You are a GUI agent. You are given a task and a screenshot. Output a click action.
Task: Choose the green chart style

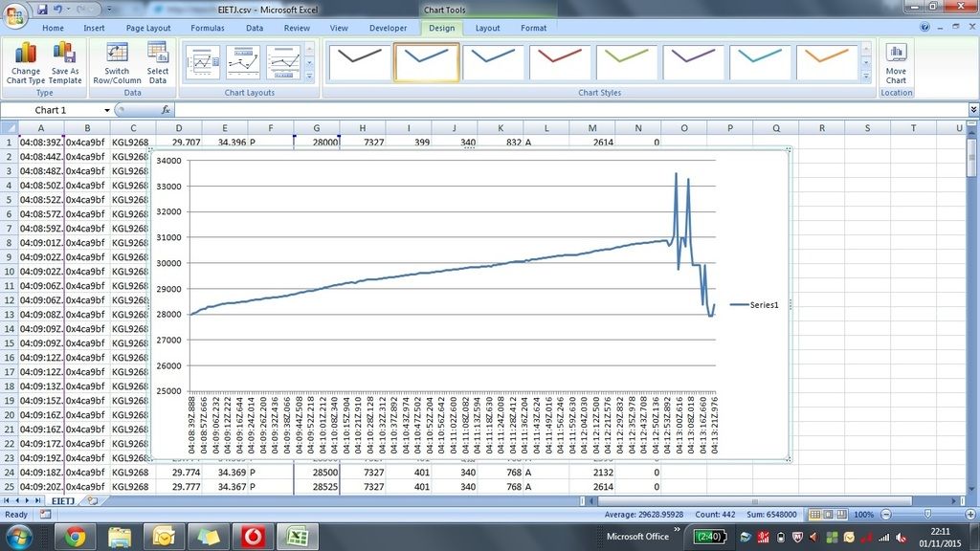point(626,62)
